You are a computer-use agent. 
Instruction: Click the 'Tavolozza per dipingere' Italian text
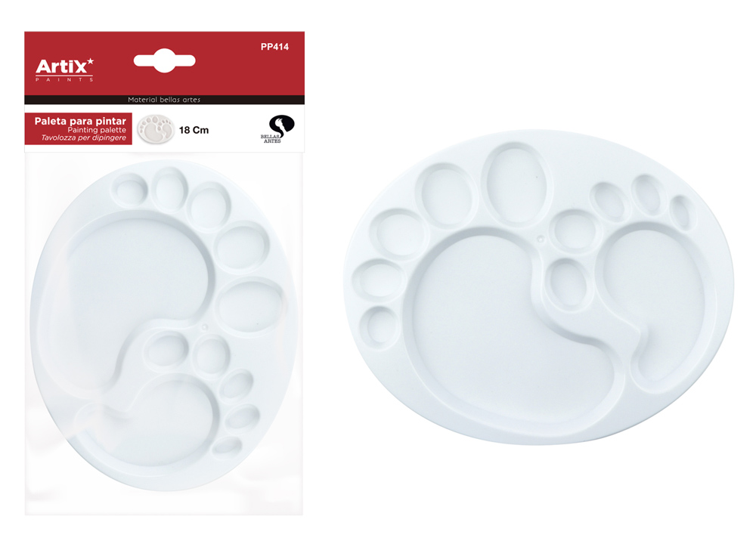[83, 138]
